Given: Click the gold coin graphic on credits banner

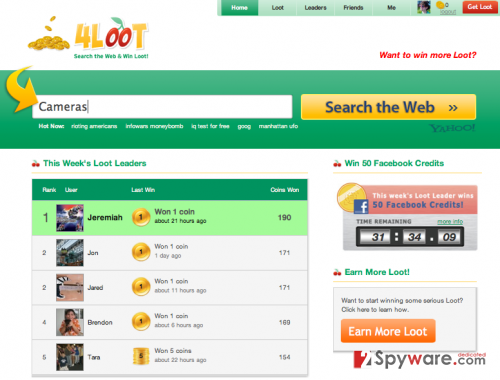Looking at the screenshot, I should point(350,196).
